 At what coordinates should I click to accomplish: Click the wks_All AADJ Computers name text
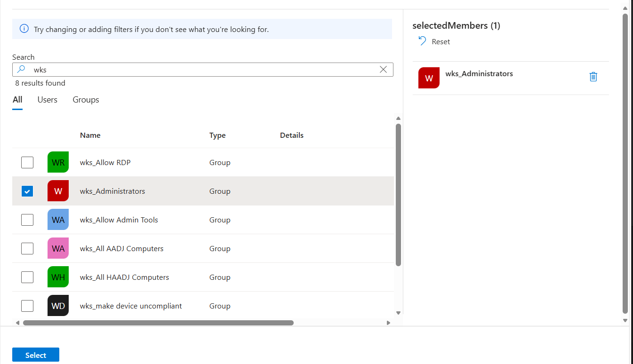[x=122, y=248]
